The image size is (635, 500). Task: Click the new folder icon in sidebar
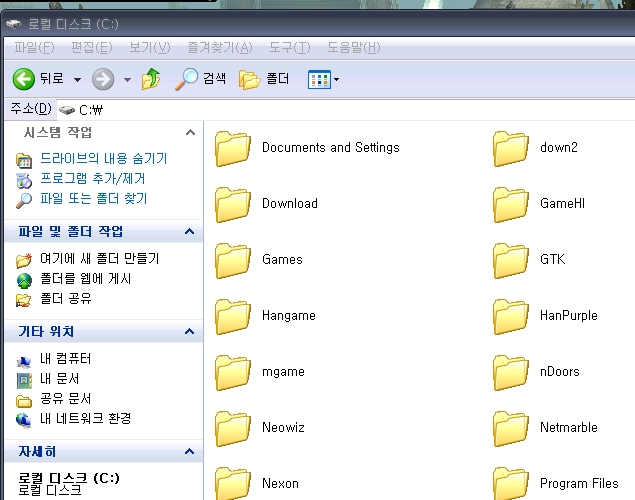pos(24,260)
